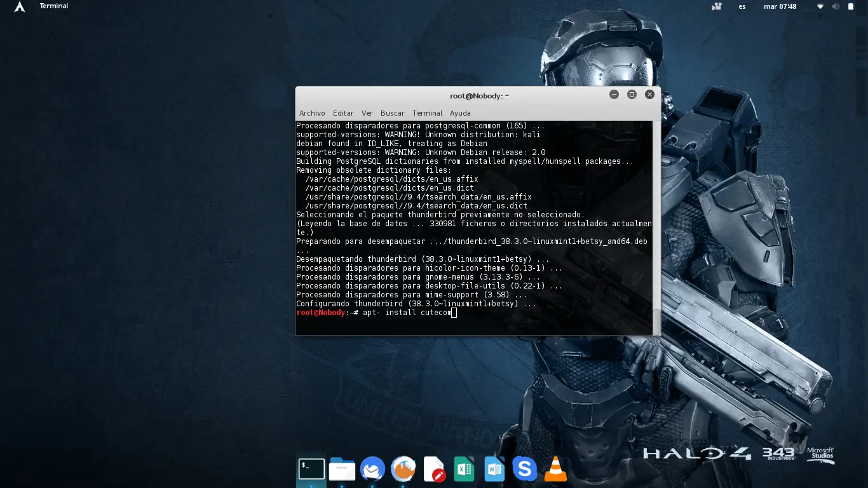Click the 'root@Nobody: ~' window title bar
The image size is (868, 488).
point(478,95)
